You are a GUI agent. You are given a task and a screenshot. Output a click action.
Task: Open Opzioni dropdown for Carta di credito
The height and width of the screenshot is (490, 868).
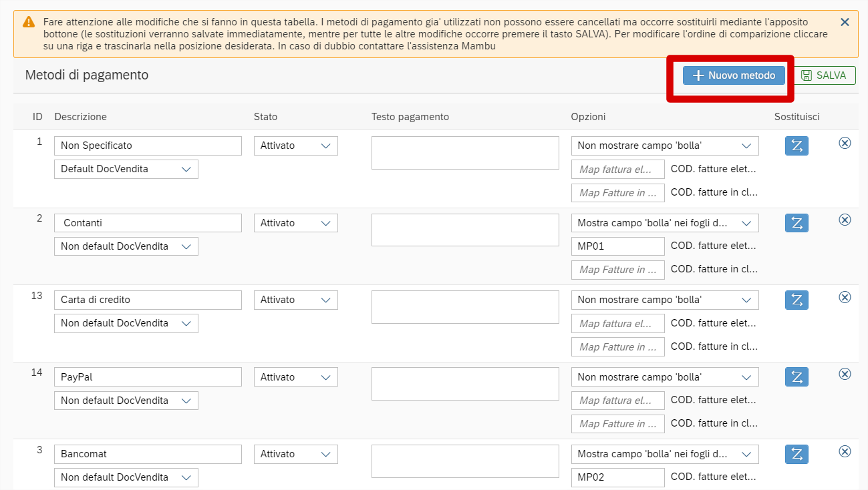664,300
